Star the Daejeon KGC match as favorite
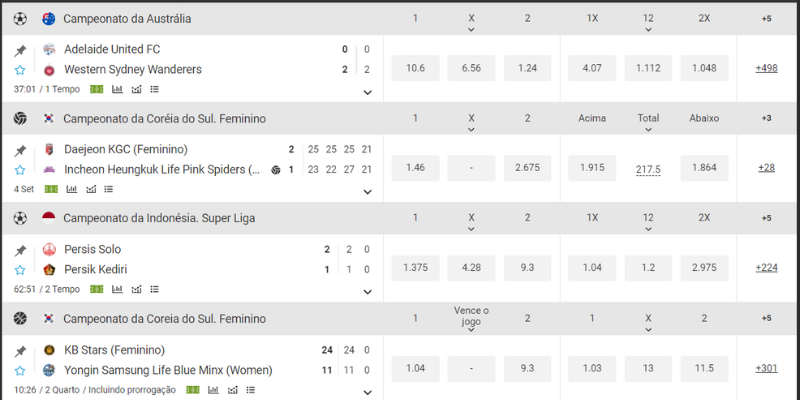Viewport: 800px width, 400px height. tap(20, 170)
